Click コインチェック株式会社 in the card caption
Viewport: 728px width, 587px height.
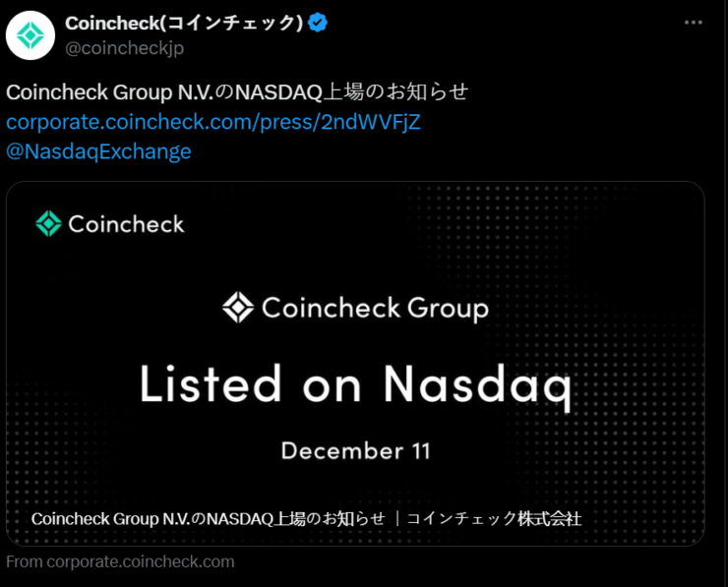(x=494, y=518)
